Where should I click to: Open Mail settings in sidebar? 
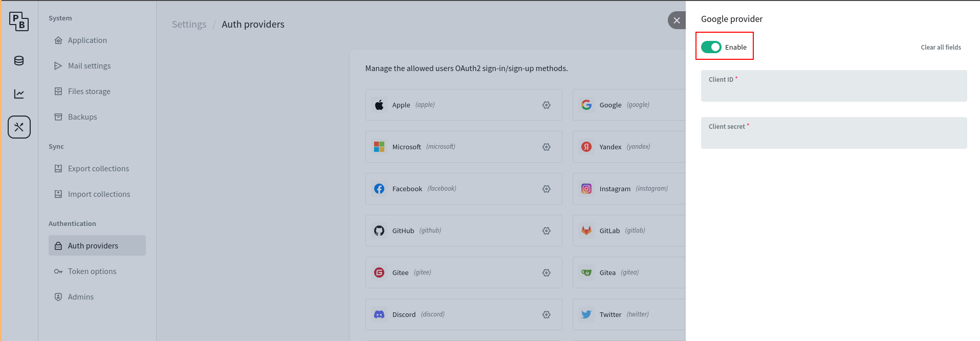click(x=89, y=66)
